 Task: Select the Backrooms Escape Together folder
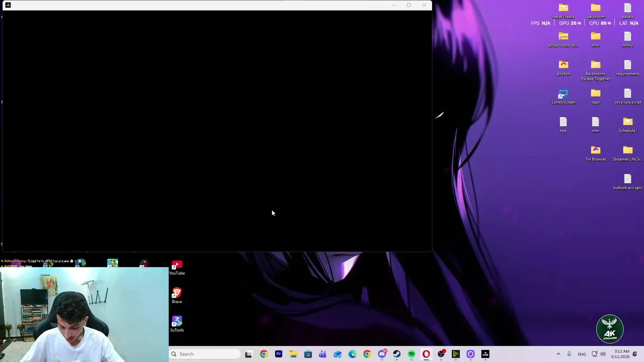click(x=596, y=71)
